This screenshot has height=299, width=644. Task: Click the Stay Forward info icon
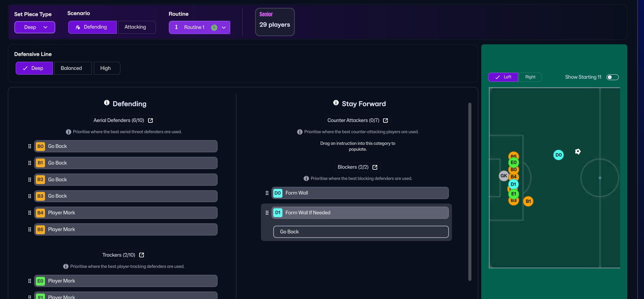point(336,103)
